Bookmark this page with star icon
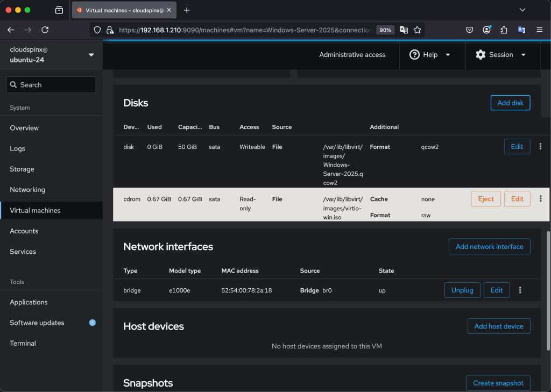 point(417,30)
